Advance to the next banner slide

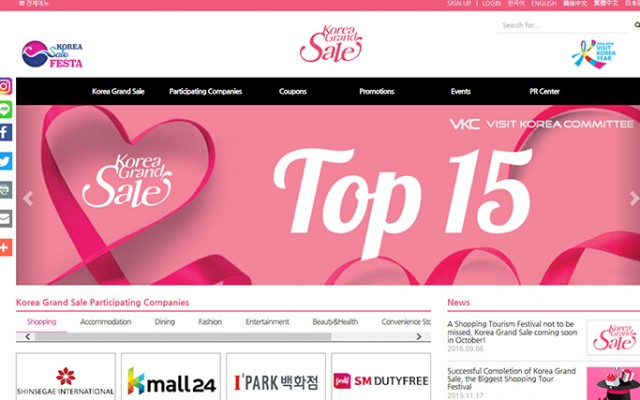(x=633, y=198)
